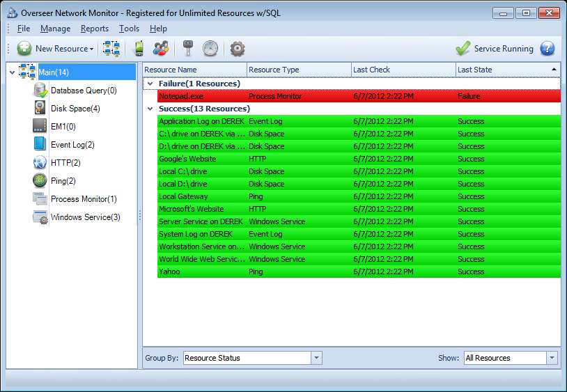
Task: Select the Yahoo ping row
Action: [x=359, y=272]
